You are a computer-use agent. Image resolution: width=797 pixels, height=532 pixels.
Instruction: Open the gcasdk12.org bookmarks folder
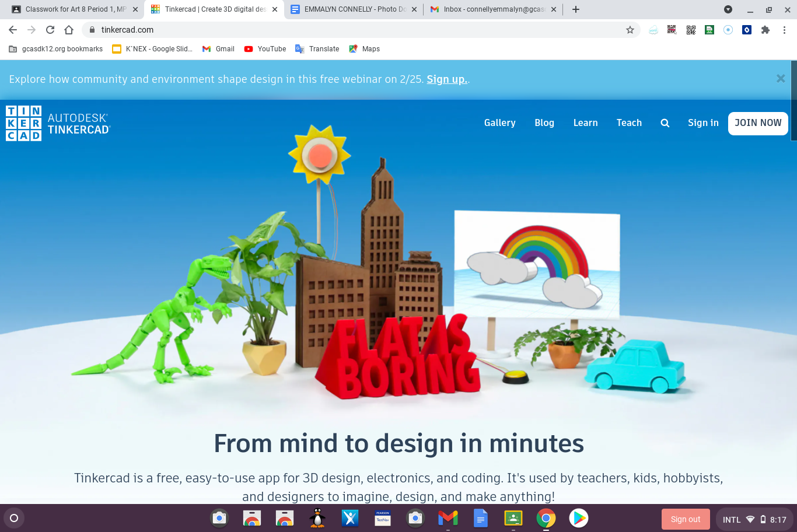click(x=55, y=49)
